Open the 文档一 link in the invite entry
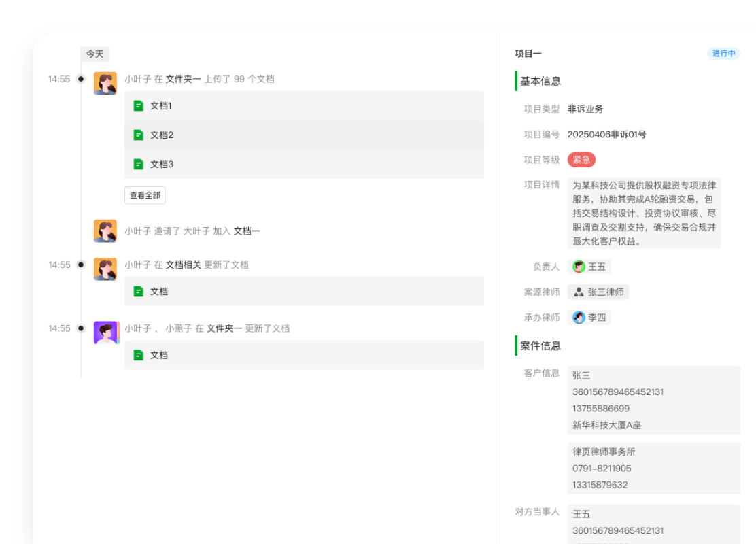This screenshot has height=544, width=756. click(247, 231)
